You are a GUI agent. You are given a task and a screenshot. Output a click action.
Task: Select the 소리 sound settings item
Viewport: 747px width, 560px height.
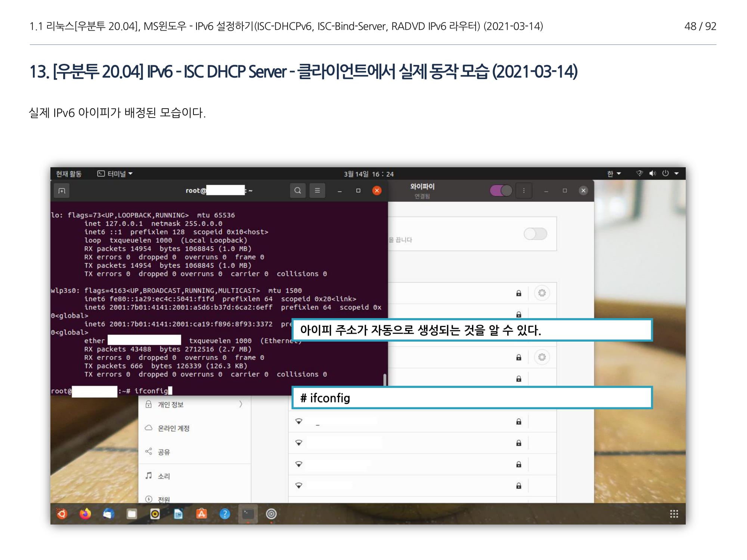tap(164, 476)
